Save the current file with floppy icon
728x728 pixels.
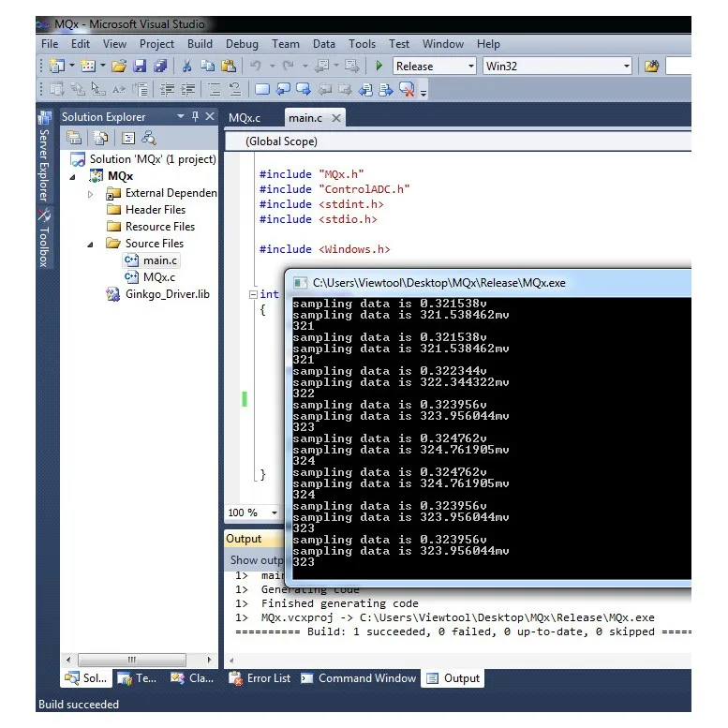click(140, 66)
